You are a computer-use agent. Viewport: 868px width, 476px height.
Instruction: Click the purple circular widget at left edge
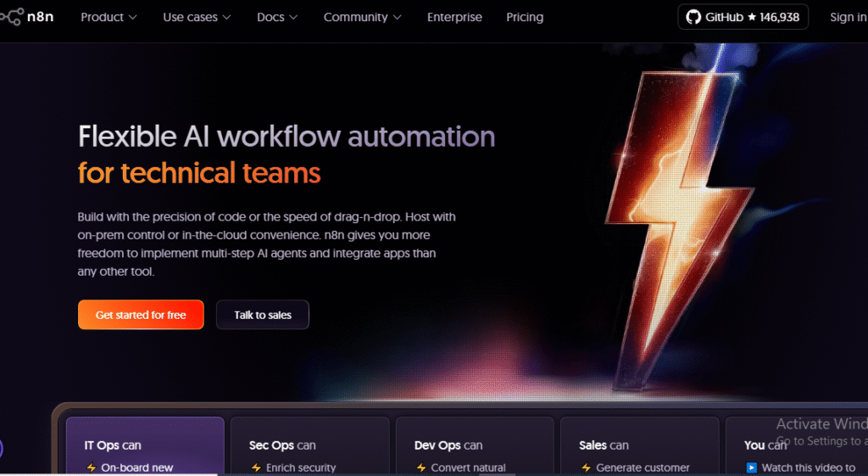2,449
